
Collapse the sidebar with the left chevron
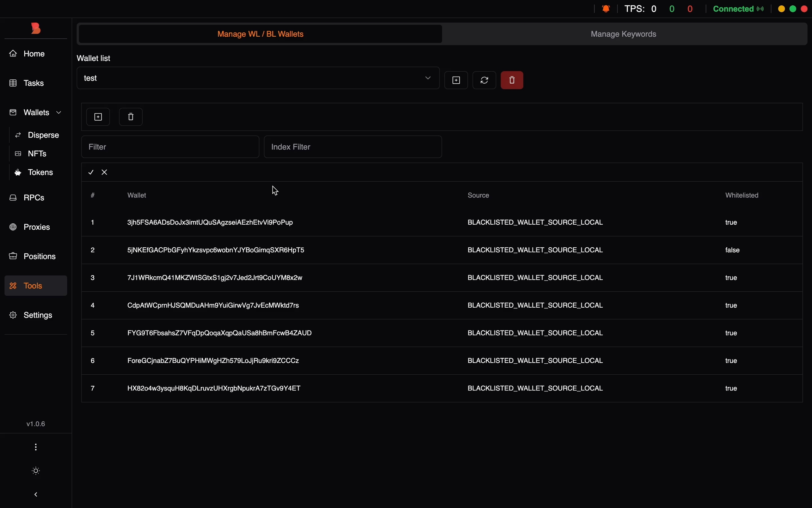tap(36, 494)
